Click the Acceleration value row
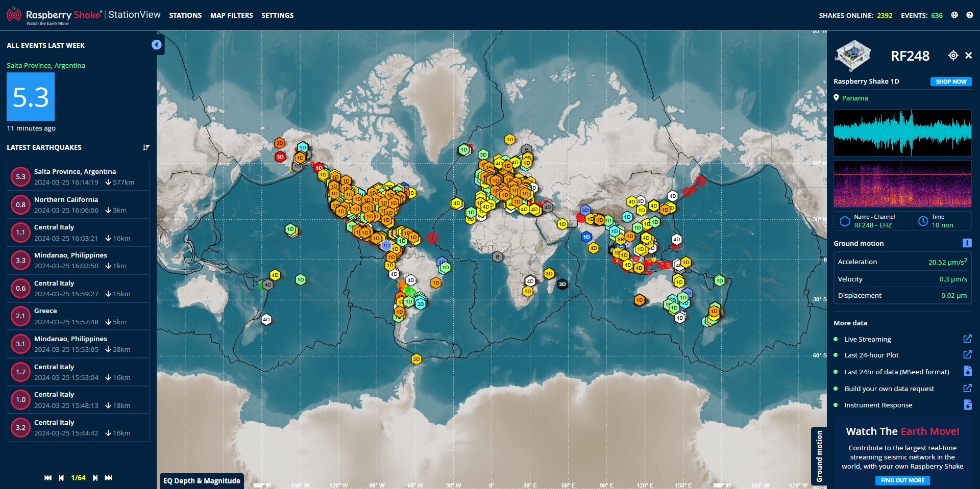Screen dimensions: 980x489 pyautogui.click(x=902, y=262)
